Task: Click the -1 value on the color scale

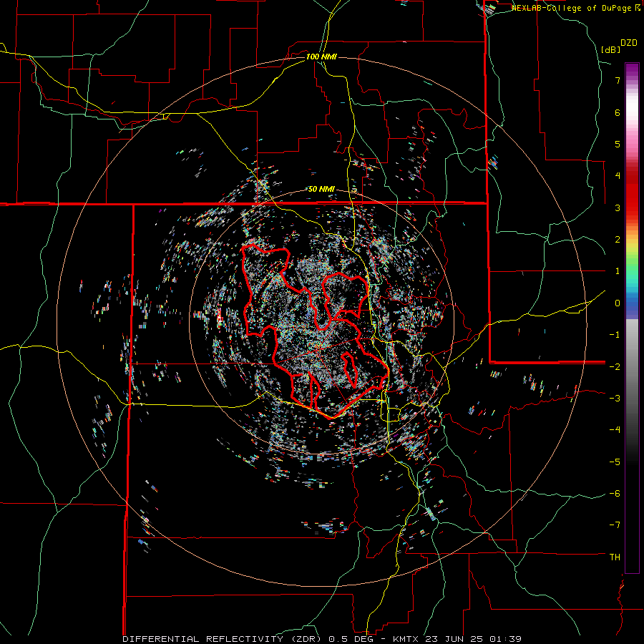Action: pyautogui.click(x=615, y=335)
